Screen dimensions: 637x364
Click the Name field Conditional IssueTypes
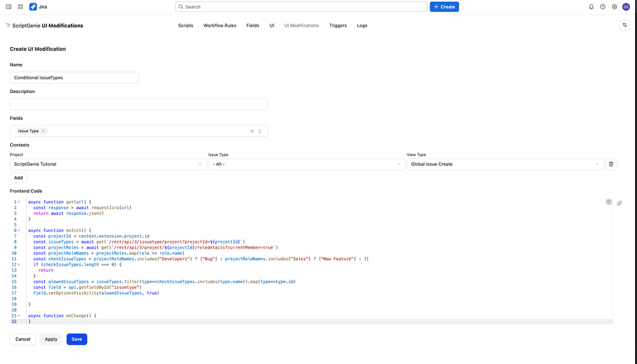click(75, 78)
